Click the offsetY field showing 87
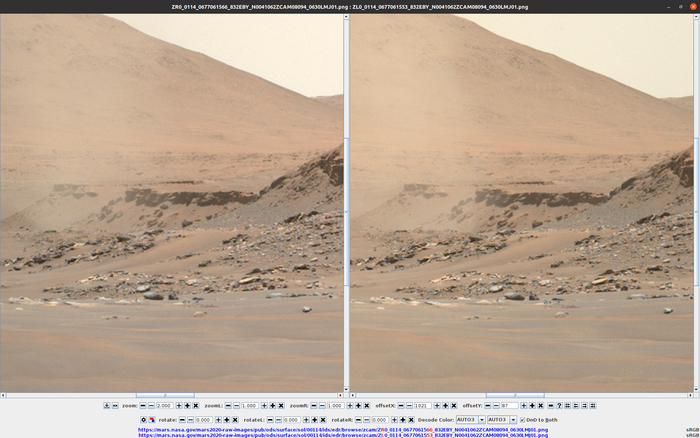 pyautogui.click(x=509, y=406)
